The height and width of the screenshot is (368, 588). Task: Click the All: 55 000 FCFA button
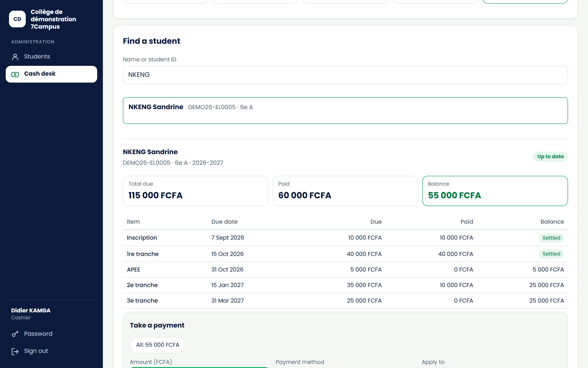coord(158,345)
